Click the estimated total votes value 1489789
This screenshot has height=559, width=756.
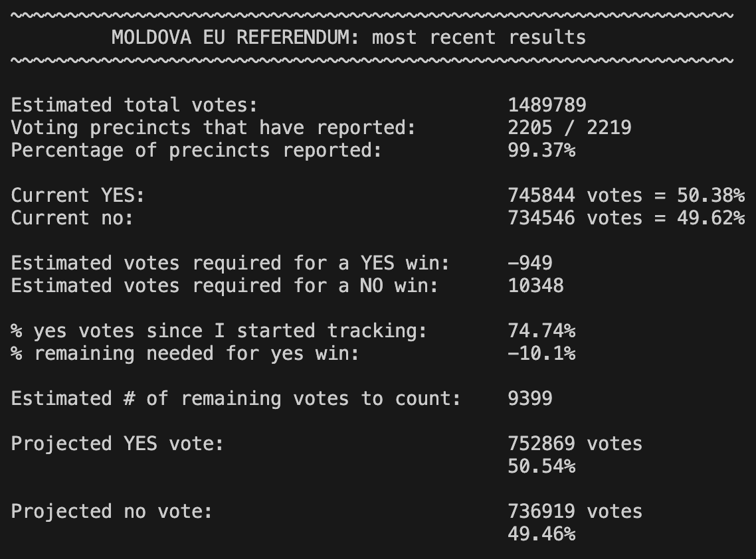(x=547, y=105)
